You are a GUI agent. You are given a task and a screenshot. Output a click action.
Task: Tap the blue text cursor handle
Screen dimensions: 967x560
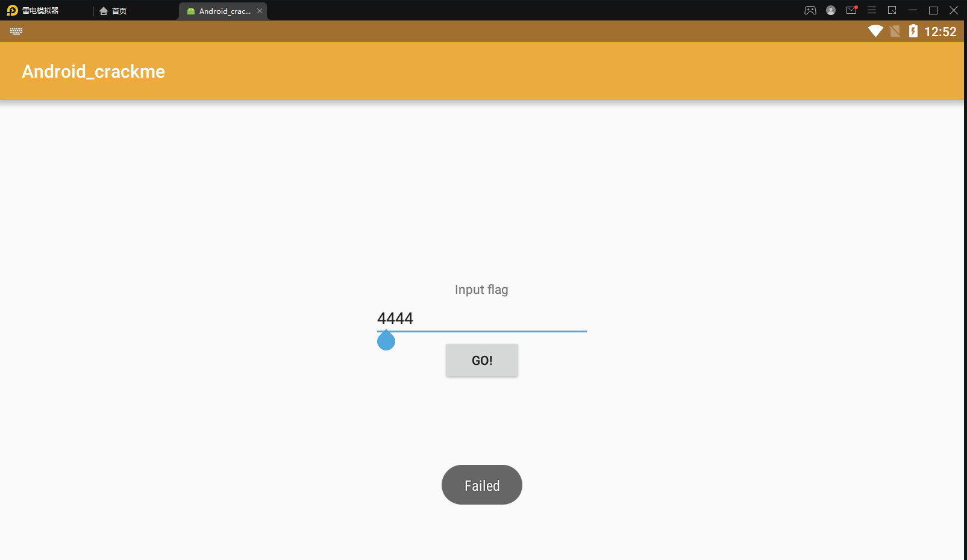(x=386, y=341)
